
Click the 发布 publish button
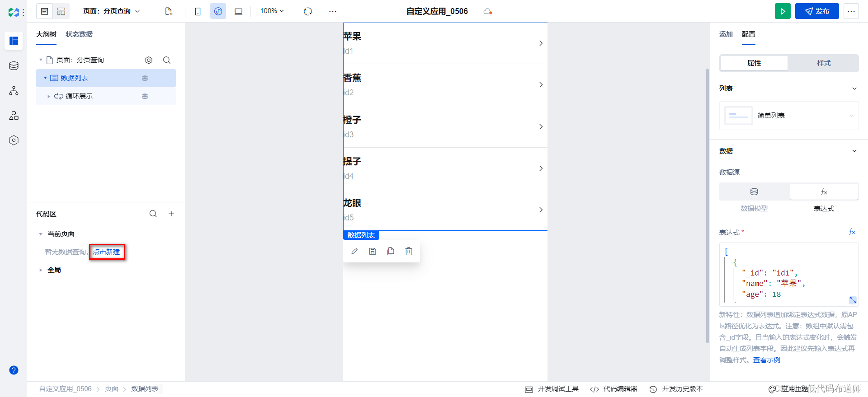817,11
